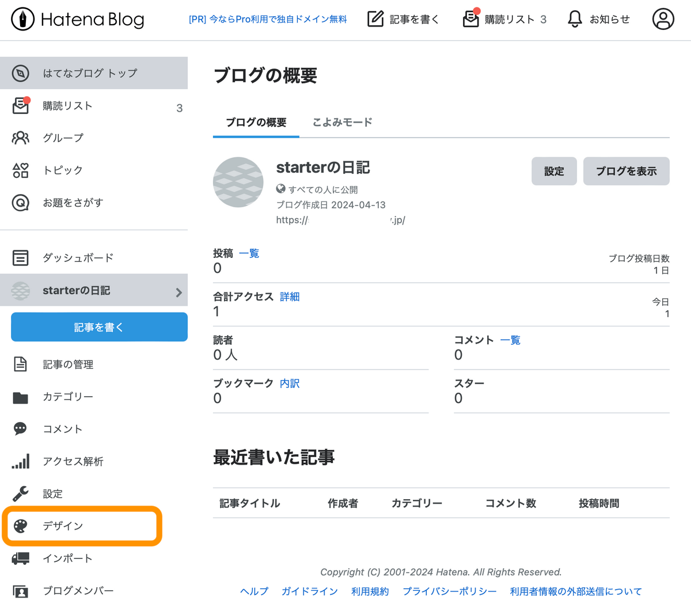Click the お題をさがす Q icon
The image size is (691, 616).
point(21,203)
